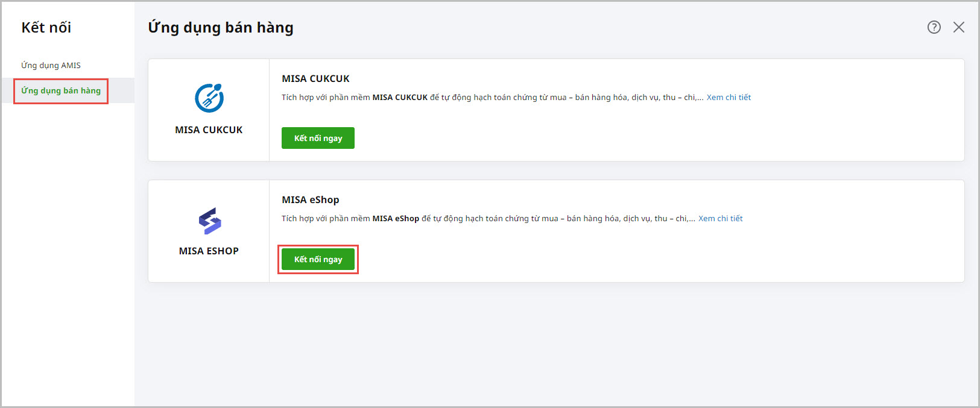Select Ứng dụng AMIS in sidebar

click(51, 65)
